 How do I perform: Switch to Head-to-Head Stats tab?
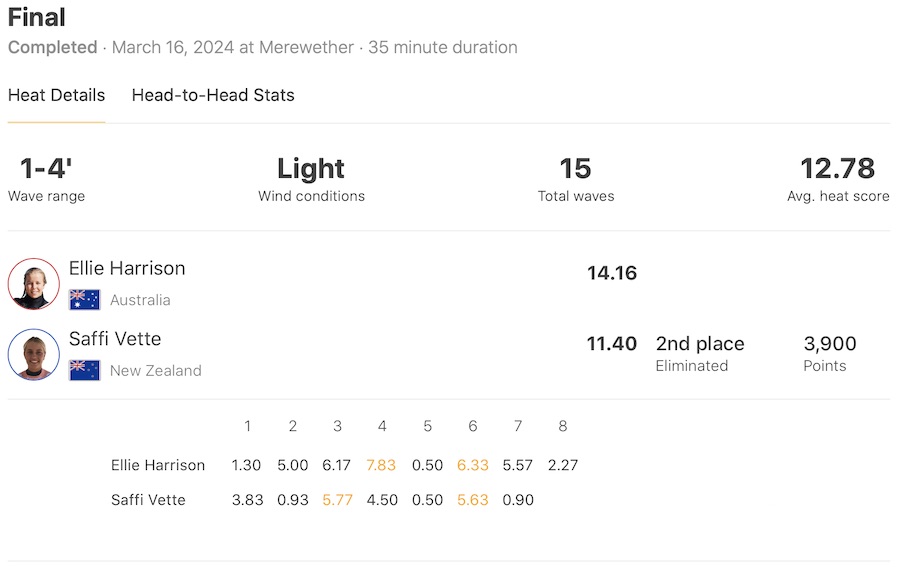(x=213, y=96)
